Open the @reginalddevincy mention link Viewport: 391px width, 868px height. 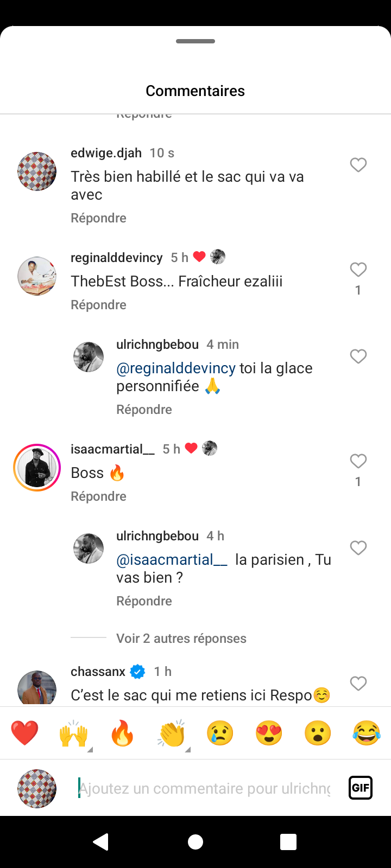click(x=176, y=368)
